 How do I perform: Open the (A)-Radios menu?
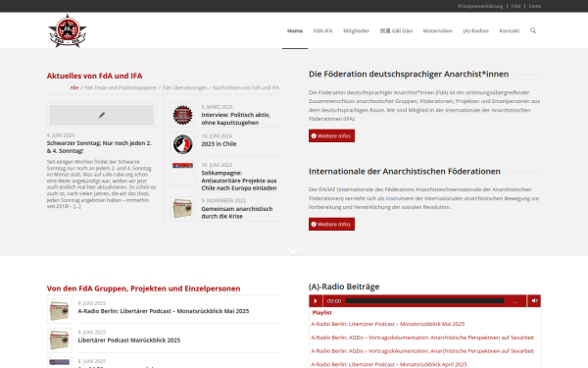476,30
